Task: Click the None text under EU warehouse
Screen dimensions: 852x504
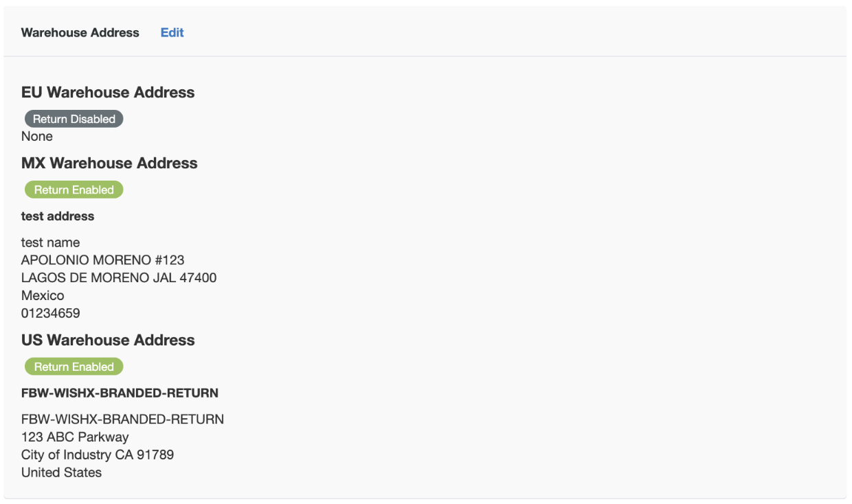Action: pyautogui.click(x=37, y=137)
